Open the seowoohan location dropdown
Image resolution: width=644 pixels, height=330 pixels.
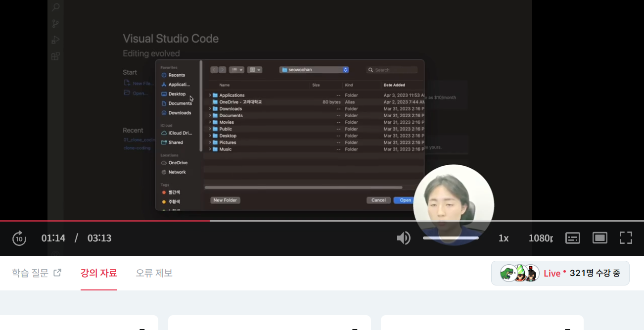pyautogui.click(x=314, y=70)
